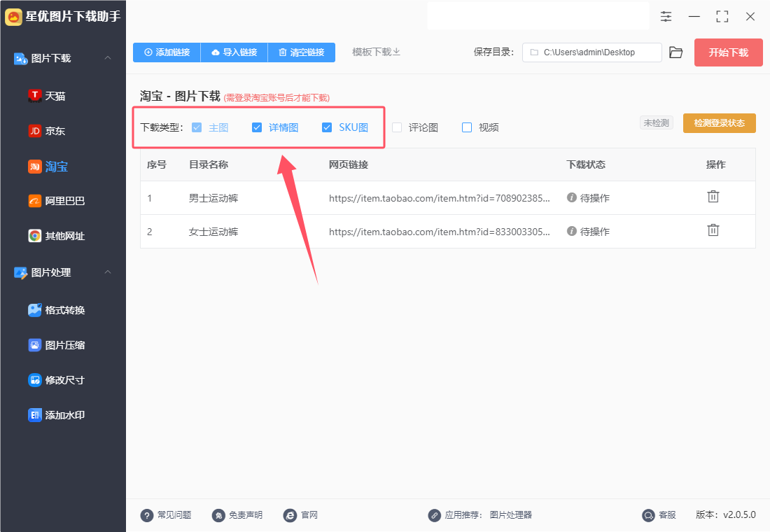Click the app logo icon in title bar

[14, 17]
